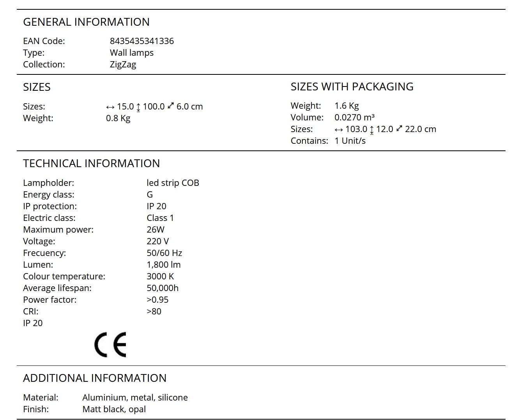Click the 'Maximum power:' label
The width and height of the screenshot is (532, 420).
[x=58, y=229]
